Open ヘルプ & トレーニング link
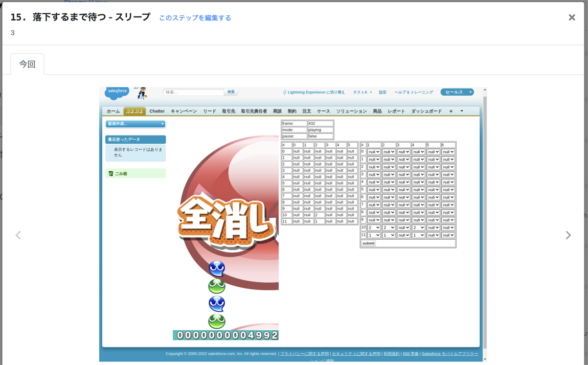 coord(414,92)
